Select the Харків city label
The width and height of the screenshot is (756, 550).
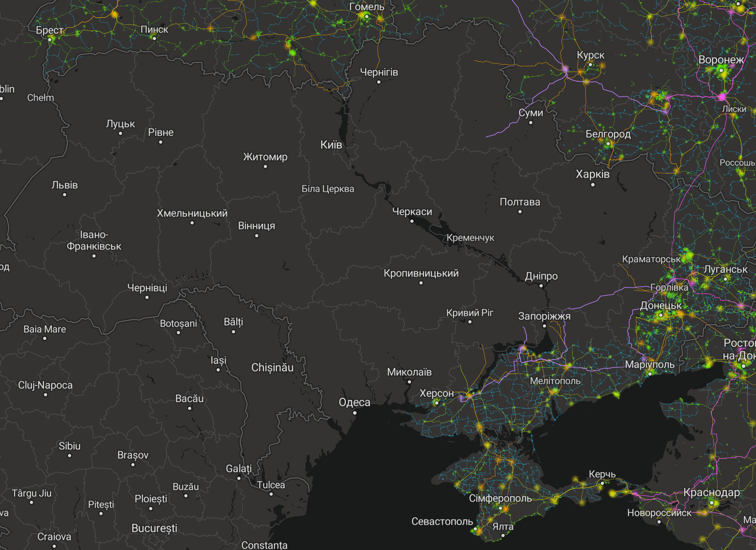click(592, 174)
